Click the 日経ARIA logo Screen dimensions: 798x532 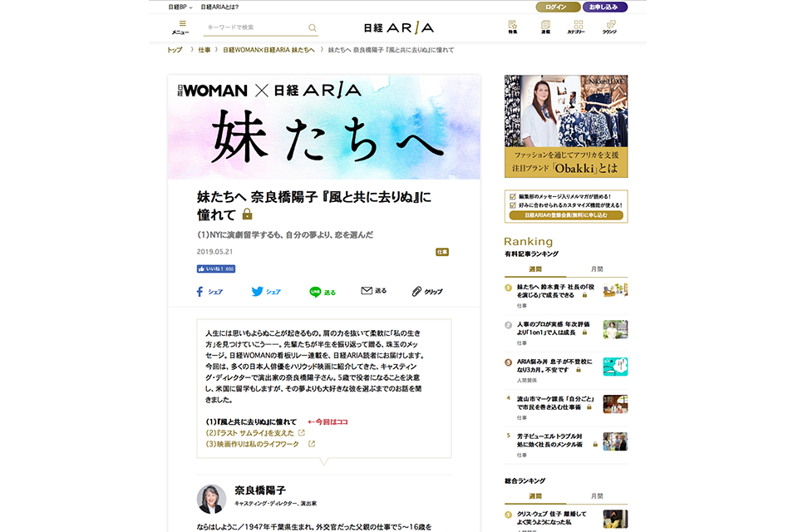398,27
